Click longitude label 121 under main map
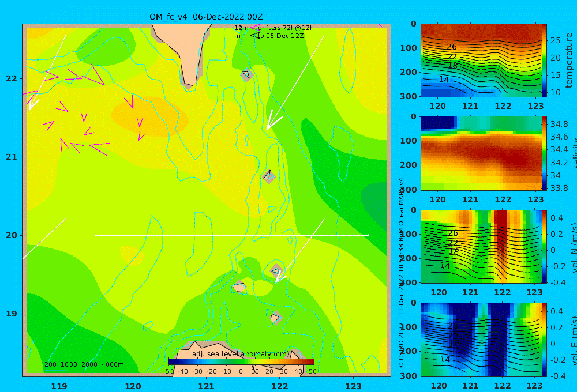Image resolution: width=577 pixels, height=392 pixels. (206, 386)
